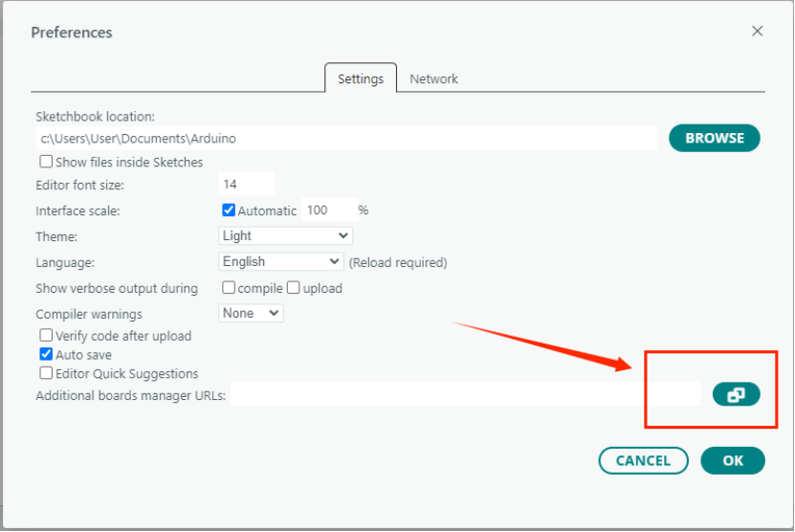
Task: Open additional boards manager URLs editor icon
Action: tap(736, 394)
